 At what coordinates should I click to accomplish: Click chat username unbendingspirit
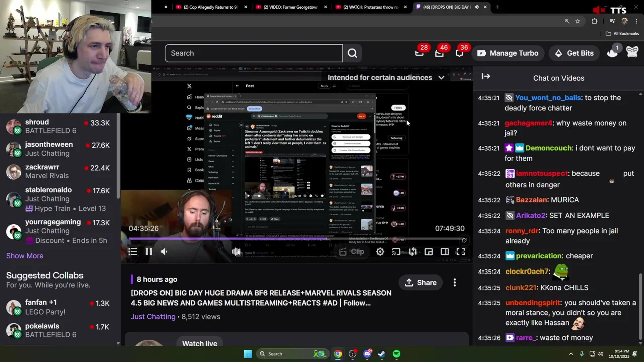point(533,303)
